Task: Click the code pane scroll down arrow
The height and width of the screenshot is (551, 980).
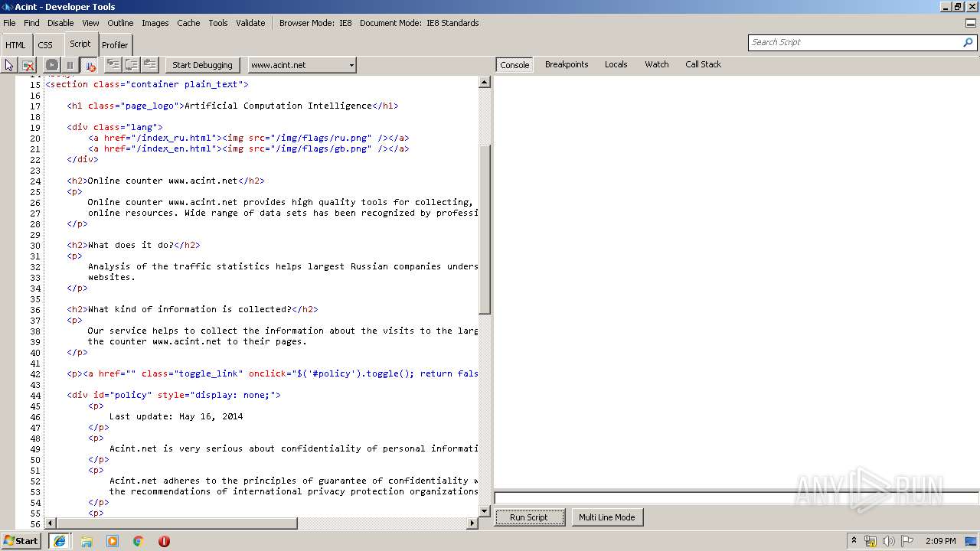Action: [485, 510]
